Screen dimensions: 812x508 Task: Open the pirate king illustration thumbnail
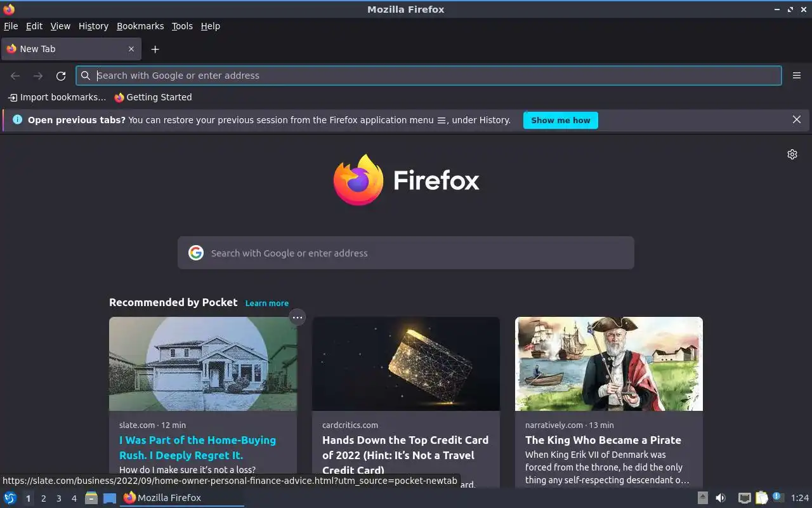[x=609, y=364]
